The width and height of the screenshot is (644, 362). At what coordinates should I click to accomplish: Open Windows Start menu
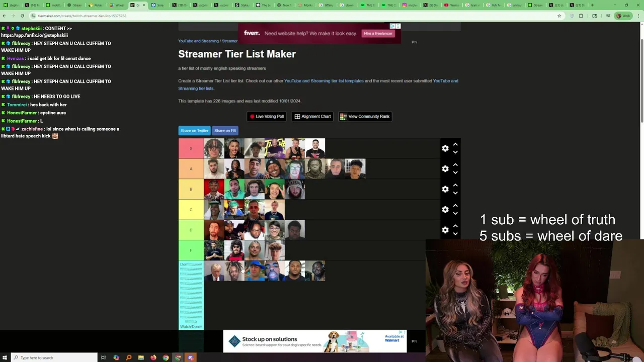pyautogui.click(x=5, y=357)
